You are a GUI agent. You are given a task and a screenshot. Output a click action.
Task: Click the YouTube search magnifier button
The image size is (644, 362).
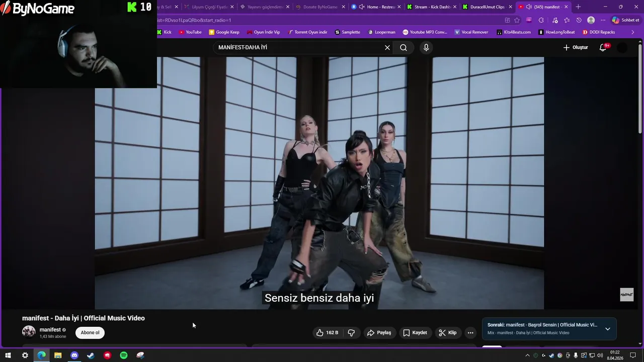[404, 47]
